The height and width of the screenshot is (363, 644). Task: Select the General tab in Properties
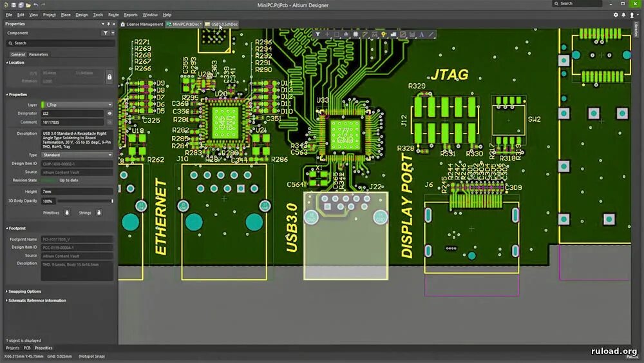click(17, 54)
